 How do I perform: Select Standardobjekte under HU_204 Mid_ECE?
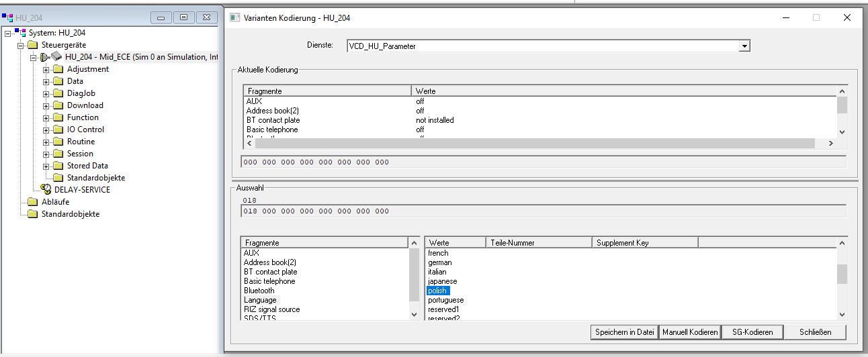pyautogui.click(x=96, y=178)
